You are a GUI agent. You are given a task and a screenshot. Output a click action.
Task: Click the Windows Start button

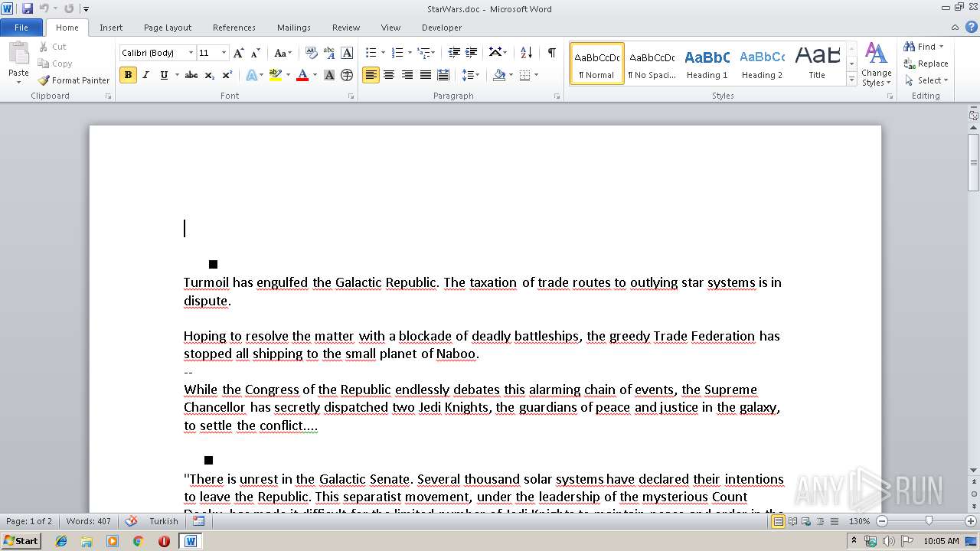(21, 541)
